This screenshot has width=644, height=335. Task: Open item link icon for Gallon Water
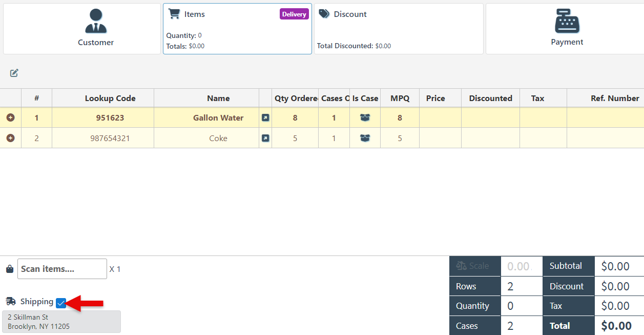tap(265, 118)
